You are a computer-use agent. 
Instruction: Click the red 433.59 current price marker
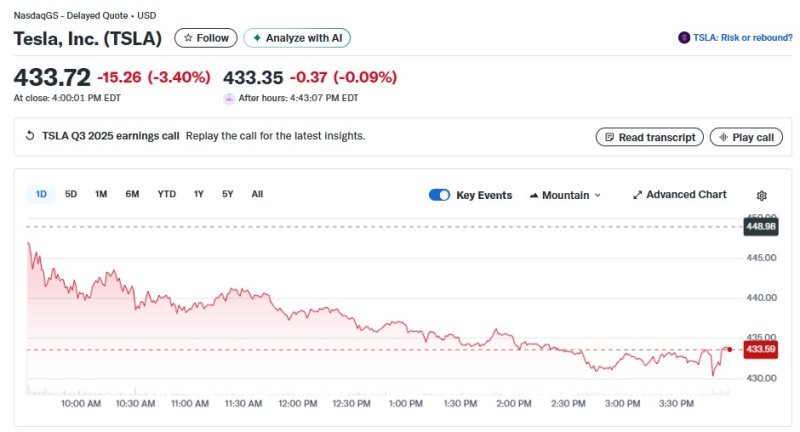click(x=760, y=349)
